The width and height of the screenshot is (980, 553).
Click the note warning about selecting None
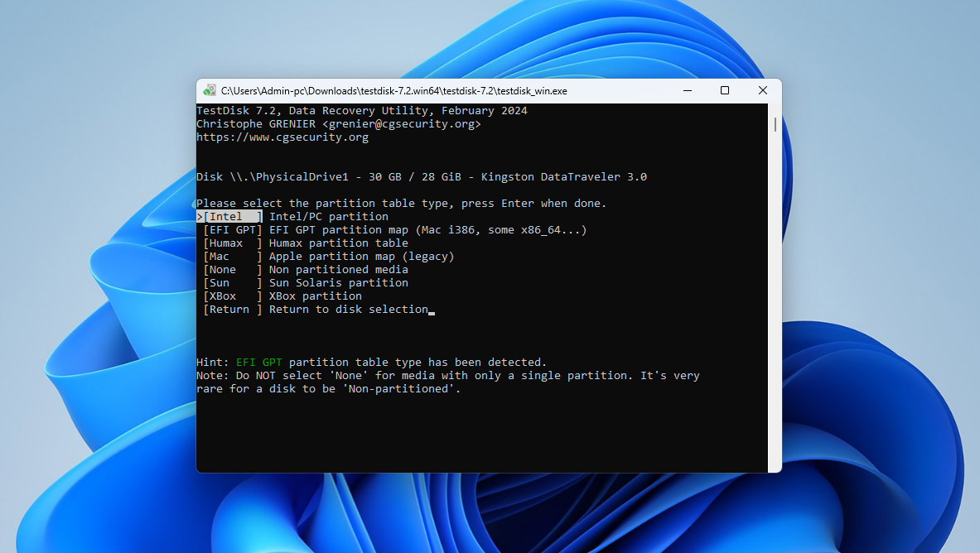pyautogui.click(x=447, y=375)
